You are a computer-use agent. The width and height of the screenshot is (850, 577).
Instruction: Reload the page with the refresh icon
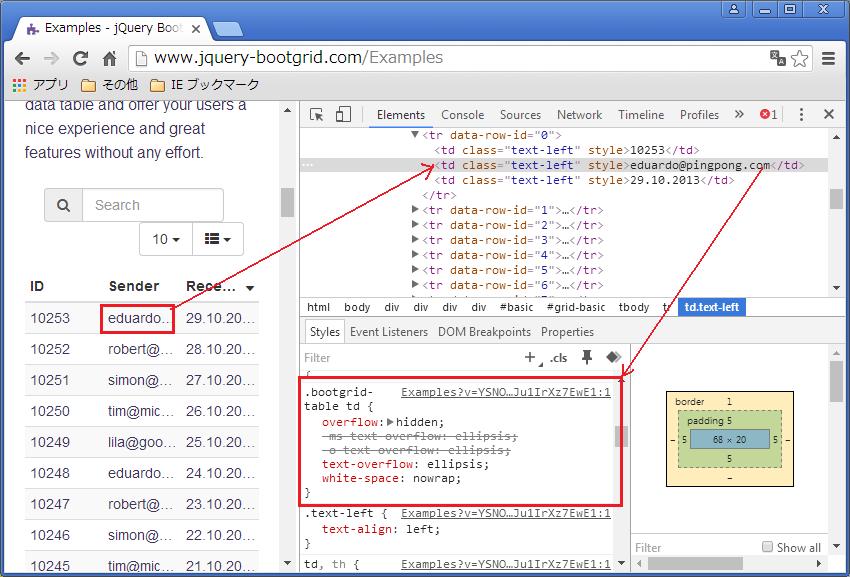click(x=81, y=58)
